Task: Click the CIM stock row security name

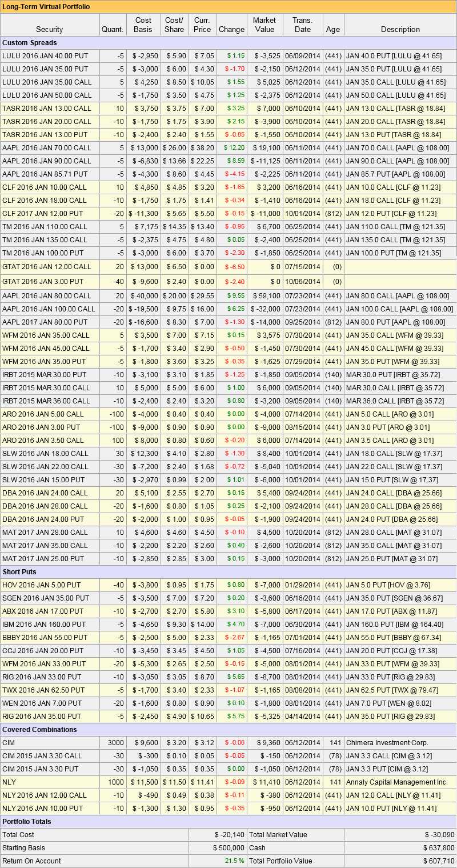Action: pyautogui.click(x=9, y=743)
